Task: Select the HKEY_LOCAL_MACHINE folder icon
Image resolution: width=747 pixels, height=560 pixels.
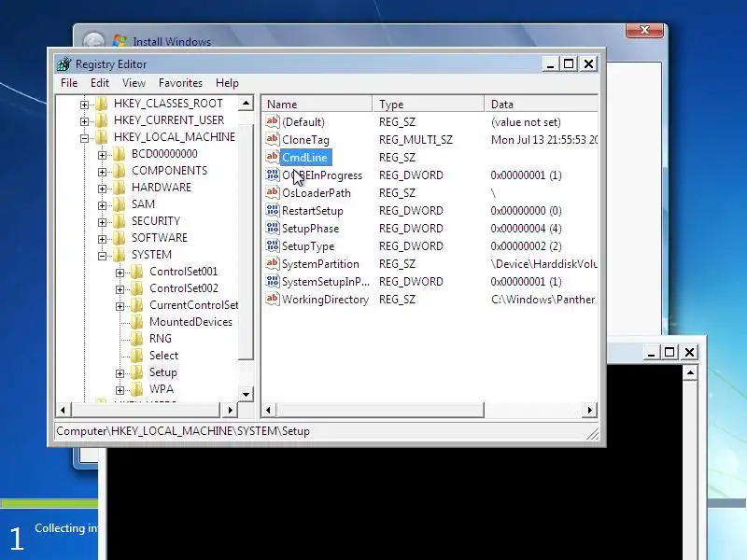Action: 102,137
